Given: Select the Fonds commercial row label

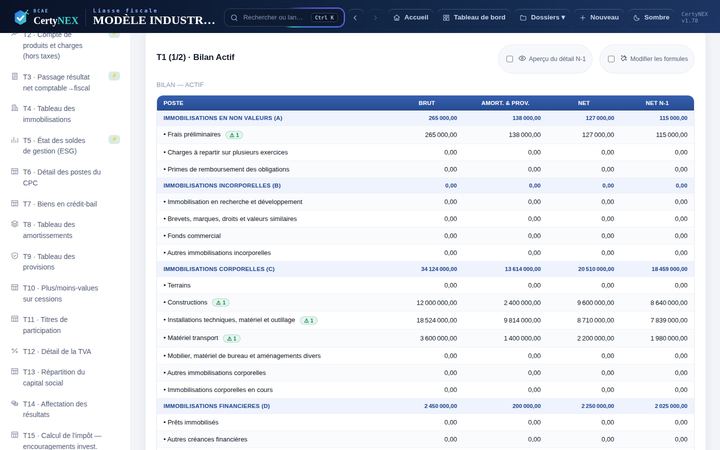Looking at the screenshot, I should 192,236.
